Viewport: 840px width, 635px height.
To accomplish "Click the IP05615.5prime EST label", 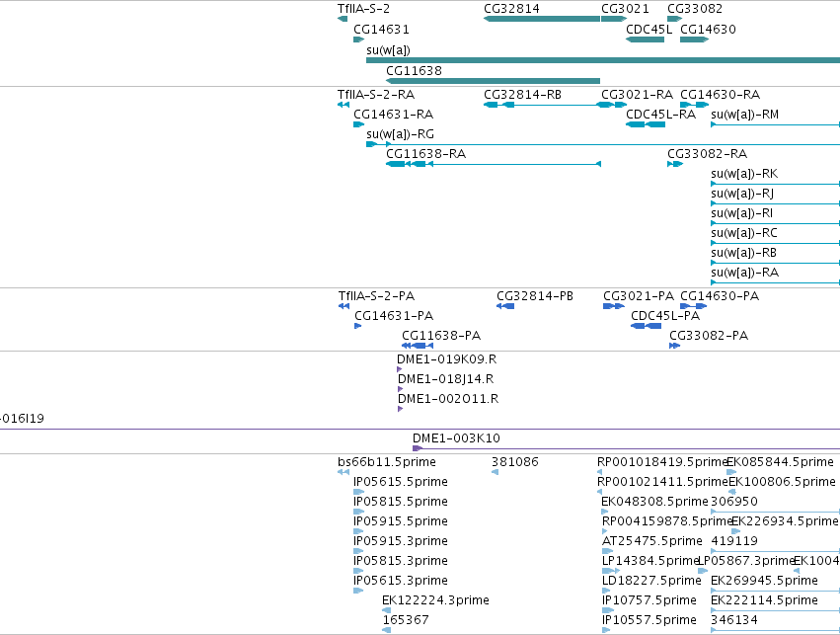I will pyautogui.click(x=401, y=482).
